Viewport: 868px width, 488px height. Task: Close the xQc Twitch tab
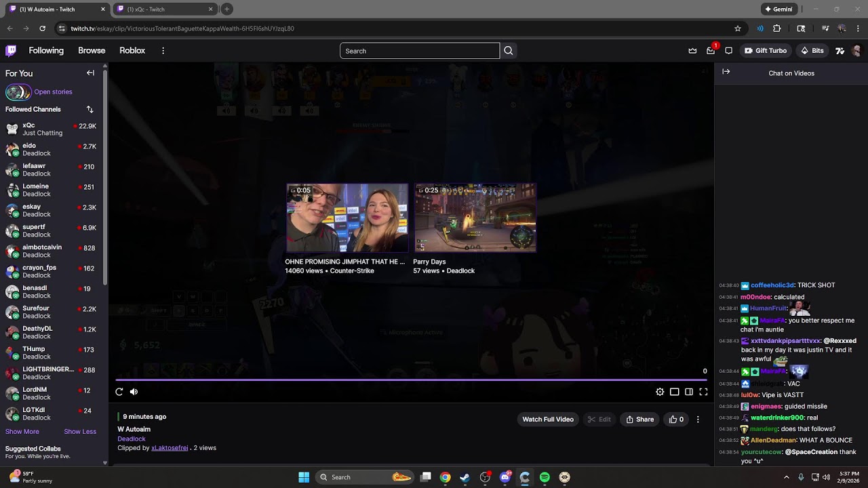pos(210,9)
